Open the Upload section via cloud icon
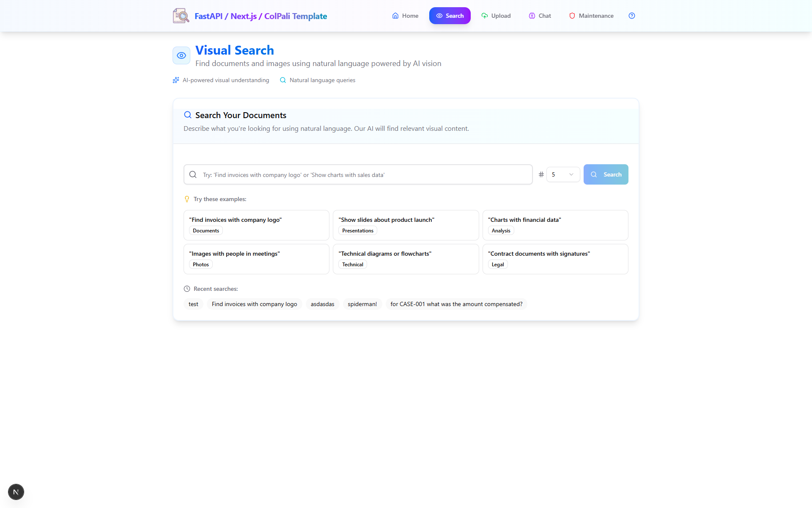The width and height of the screenshot is (812, 508). (x=484, y=16)
